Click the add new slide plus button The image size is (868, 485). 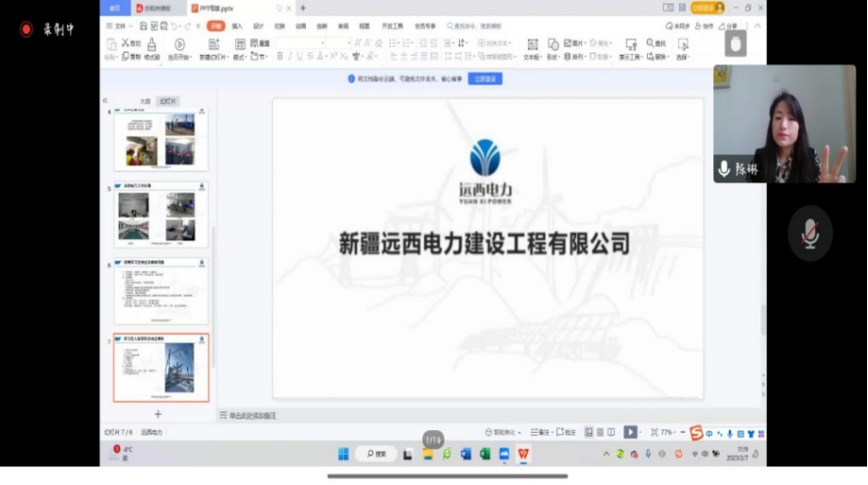pyautogui.click(x=158, y=414)
